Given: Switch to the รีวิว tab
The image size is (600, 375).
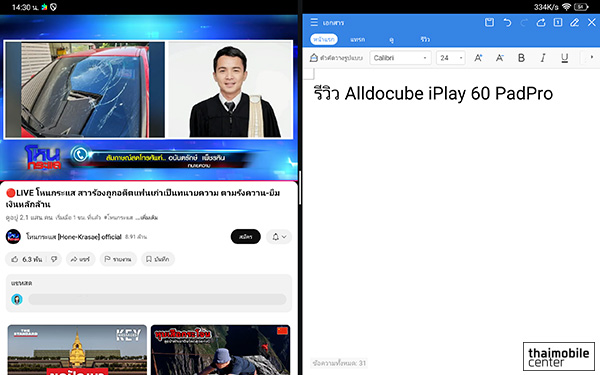Looking at the screenshot, I should click(x=425, y=39).
